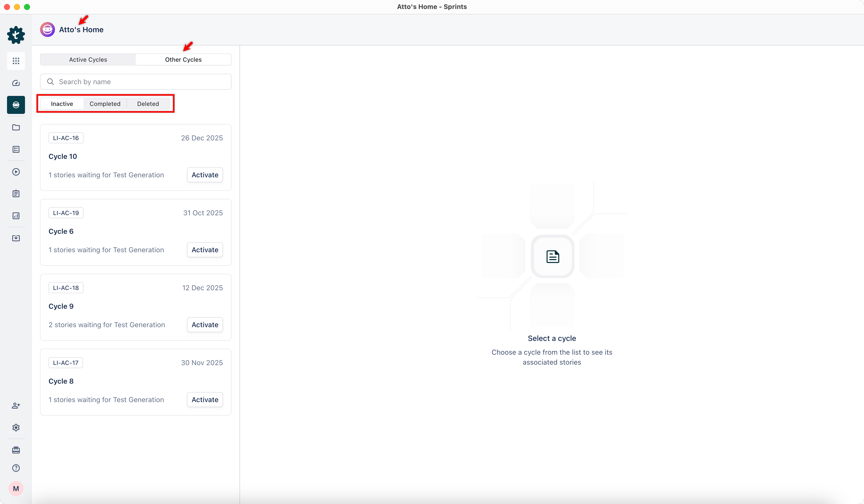Click the invite user icon in sidebar

(16, 406)
